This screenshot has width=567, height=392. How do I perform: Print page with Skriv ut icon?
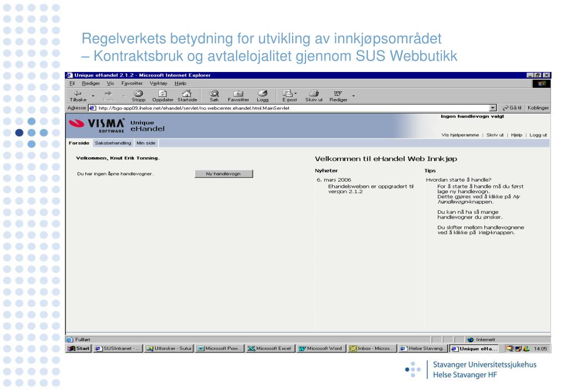click(314, 94)
